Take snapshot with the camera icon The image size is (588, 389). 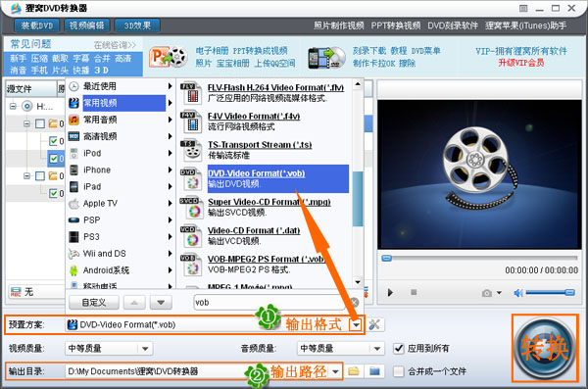click(x=487, y=293)
